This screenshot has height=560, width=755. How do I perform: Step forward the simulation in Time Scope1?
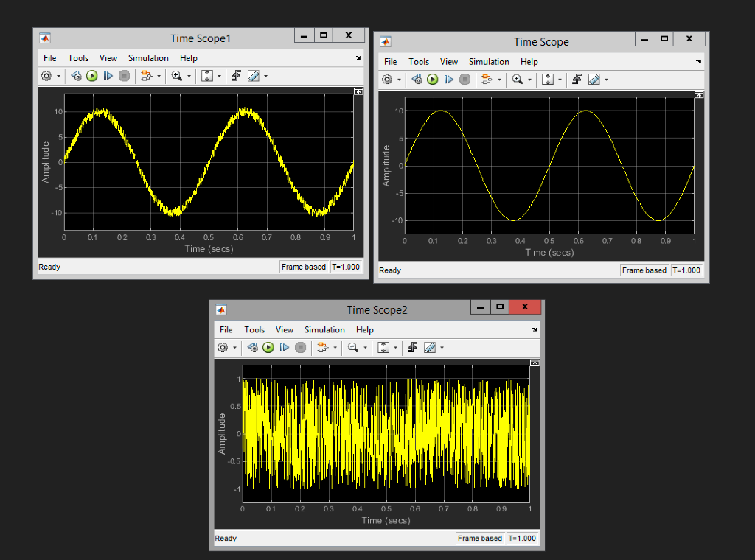[x=108, y=75]
